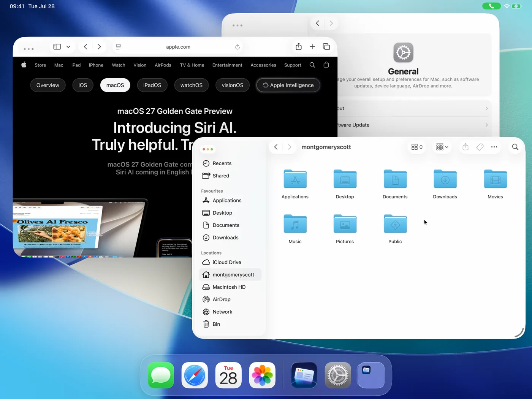Open Messages from the Dock
This screenshot has width=532, height=399.
point(161,375)
